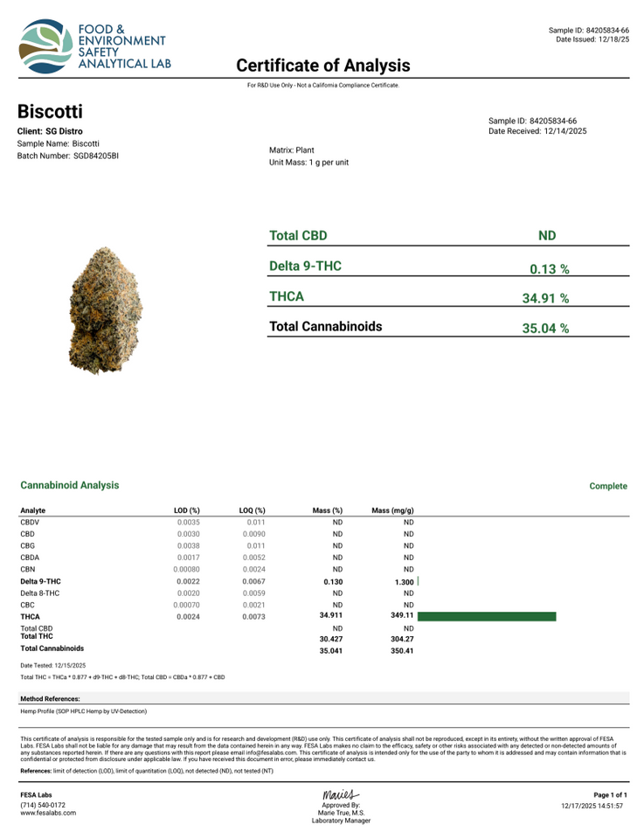Click the Total THC value 30.427

tap(331, 639)
